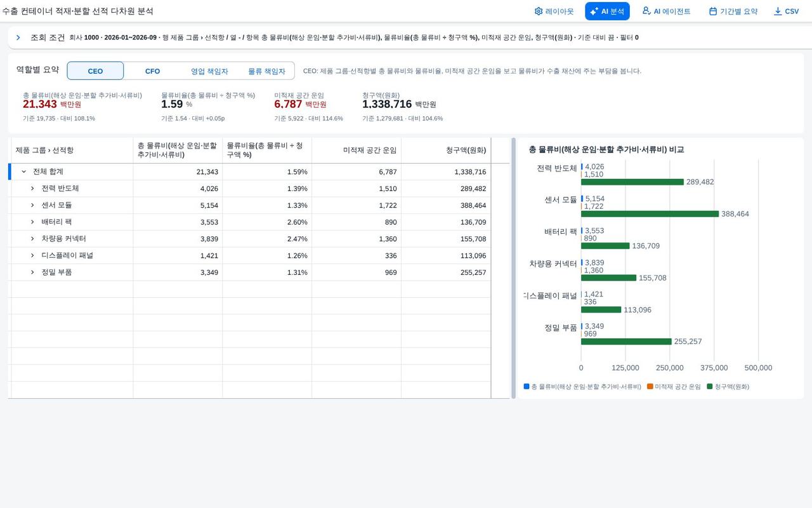Toggle the green 청구액(원화) legend swatch
Image resolution: width=812 pixels, height=508 pixels.
coord(710,386)
